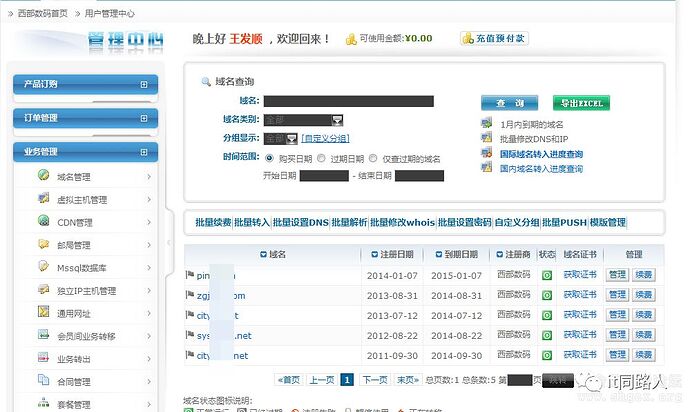Select the 仅查过期的域名 radio button
This screenshot has height=412, width=690.
[373, 158]
